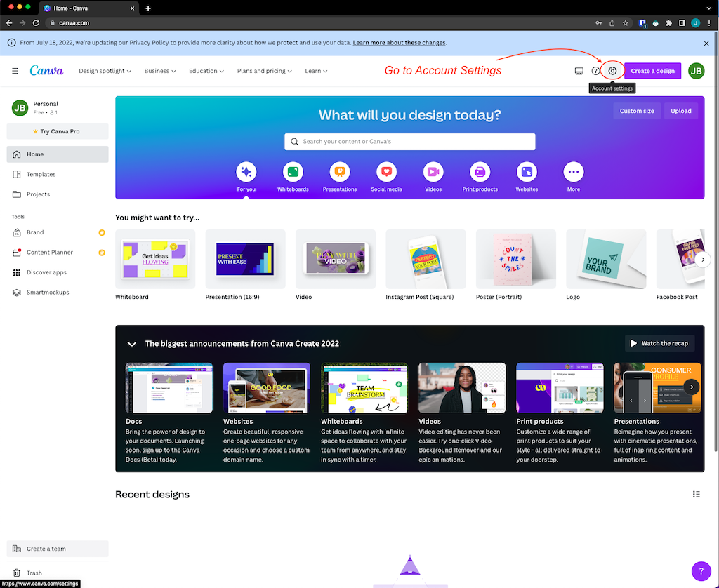Open the Docs announcement card image
Image resolution: width=719 pixels, height=588 pixels.
(x=169, y=388)
